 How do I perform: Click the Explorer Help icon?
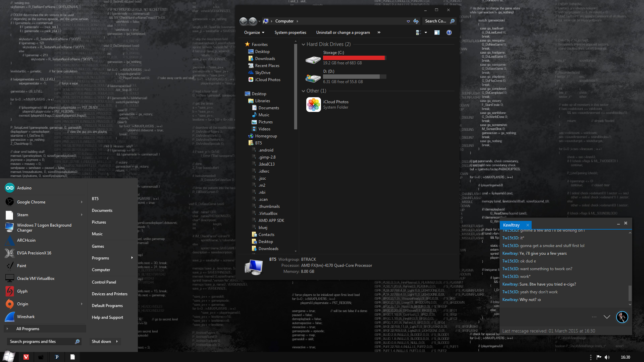point(449,33)
